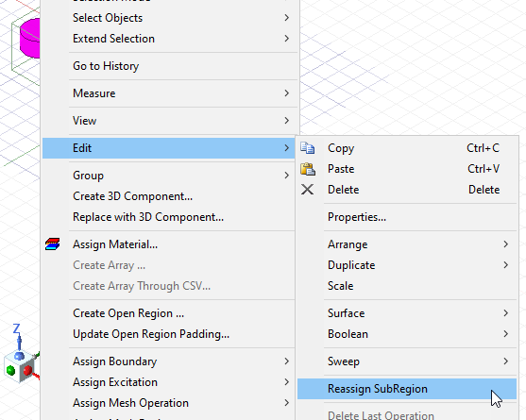Screen dimensions: 526x420
Task: Choose Delete in the Edit submenu
Action: coord(407,190)
